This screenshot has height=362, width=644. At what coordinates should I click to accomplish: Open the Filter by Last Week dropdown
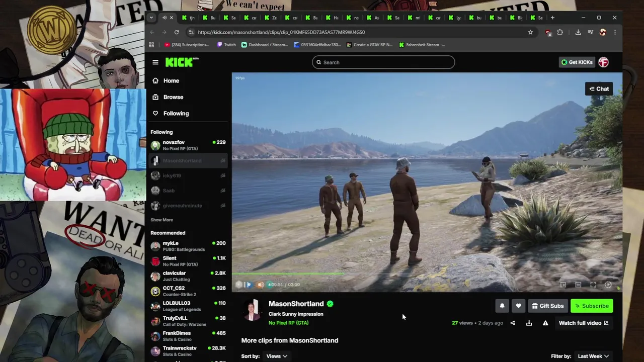click(593, 356)
